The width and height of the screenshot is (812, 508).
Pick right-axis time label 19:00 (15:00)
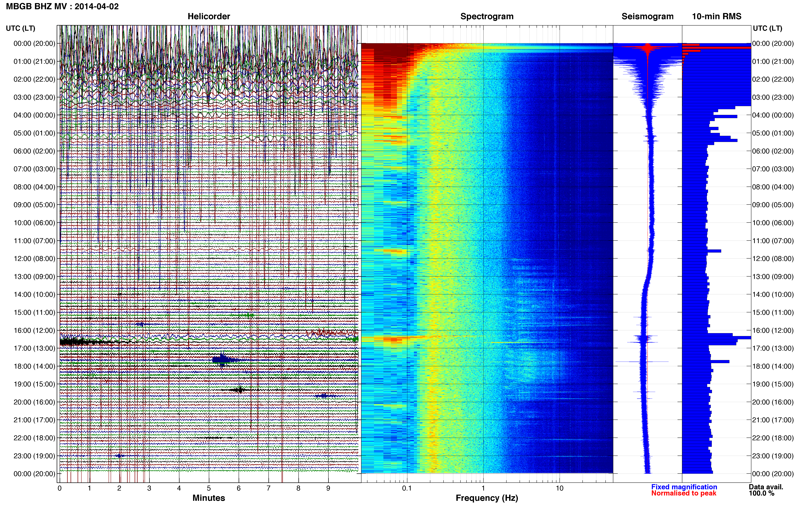tap(773, 384)
